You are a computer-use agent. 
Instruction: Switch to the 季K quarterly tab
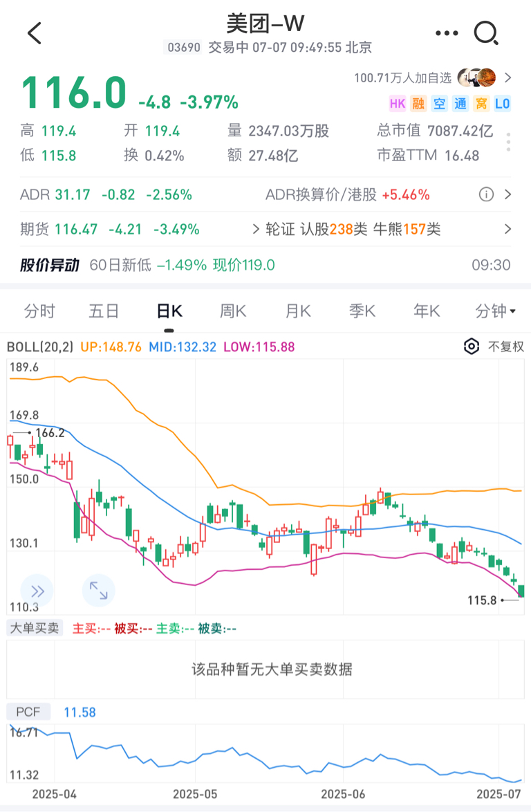point(362,311)
